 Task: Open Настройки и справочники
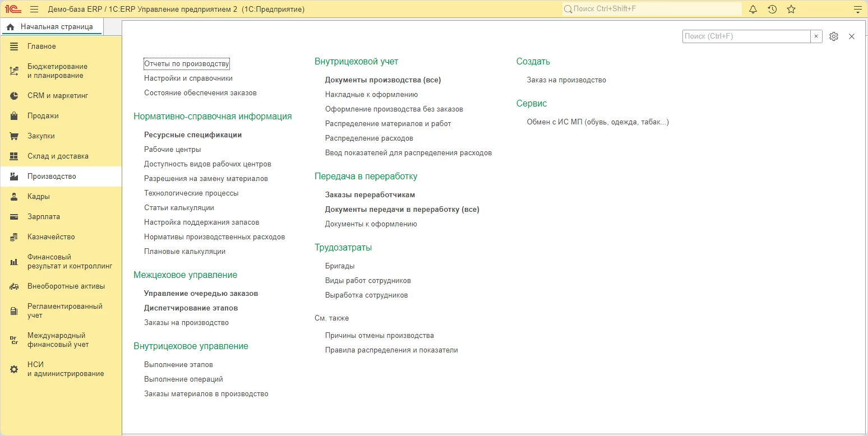click(188, 78)
